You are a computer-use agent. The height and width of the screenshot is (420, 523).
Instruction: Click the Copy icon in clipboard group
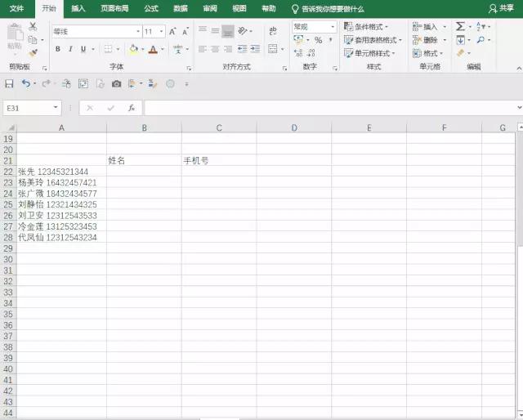tap(33, 40)
